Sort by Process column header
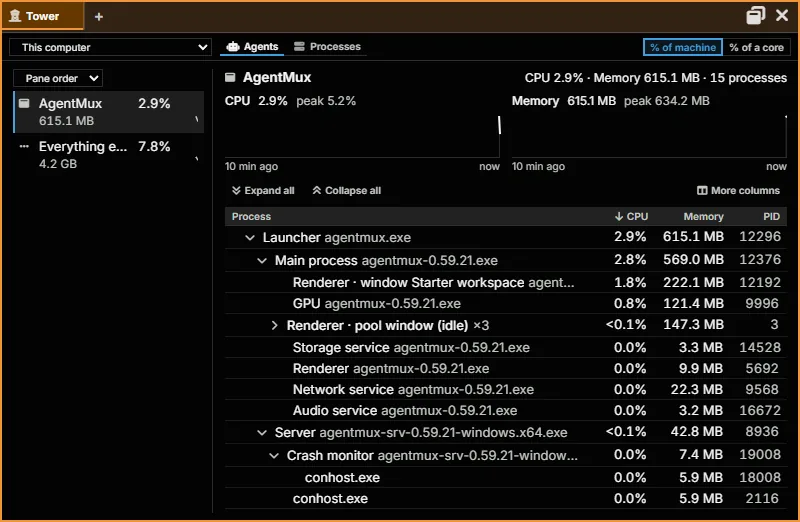This screenshot has width=800, height=522. pos(251,216)
